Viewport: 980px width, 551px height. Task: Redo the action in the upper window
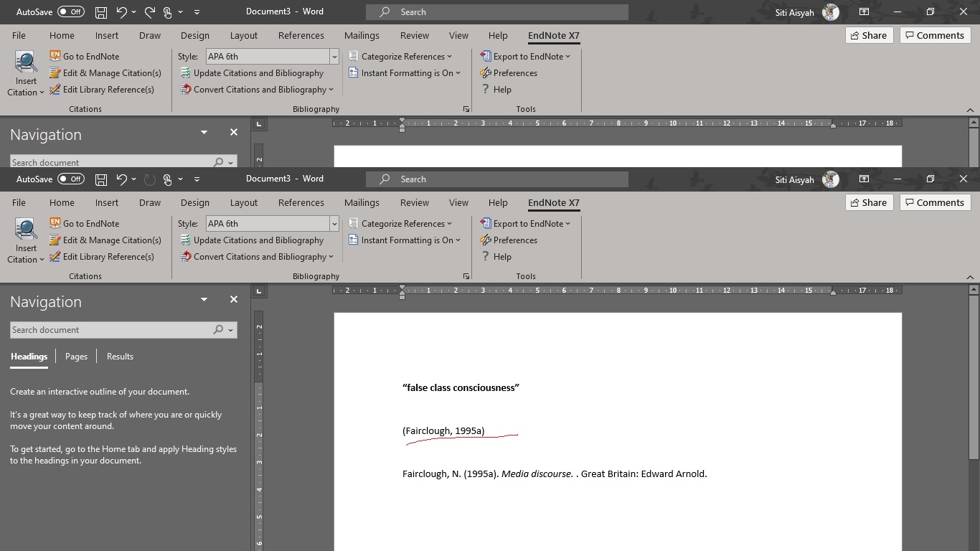coord(149,12)
